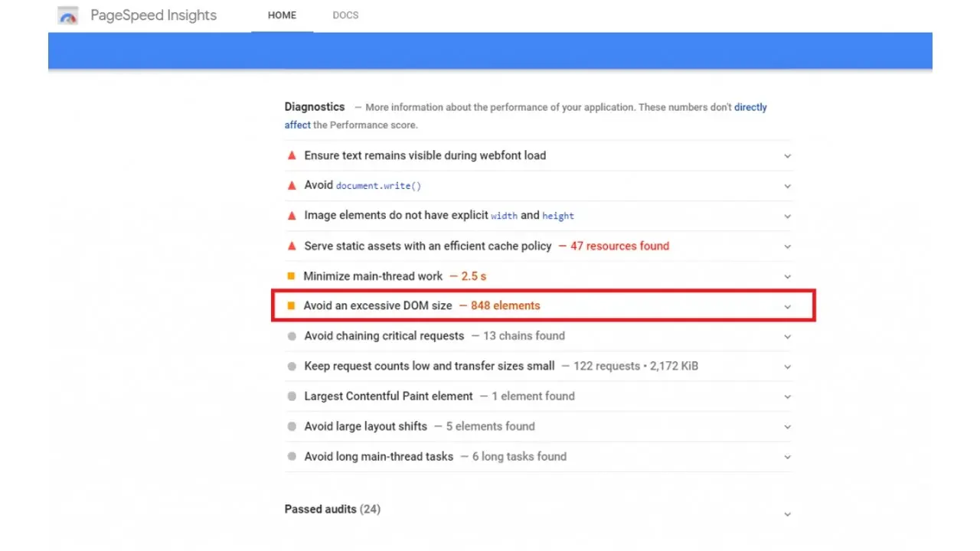Switch to the HOME tab
The width and height of the screenshot is (980, 551).
[x=282, y=15]
